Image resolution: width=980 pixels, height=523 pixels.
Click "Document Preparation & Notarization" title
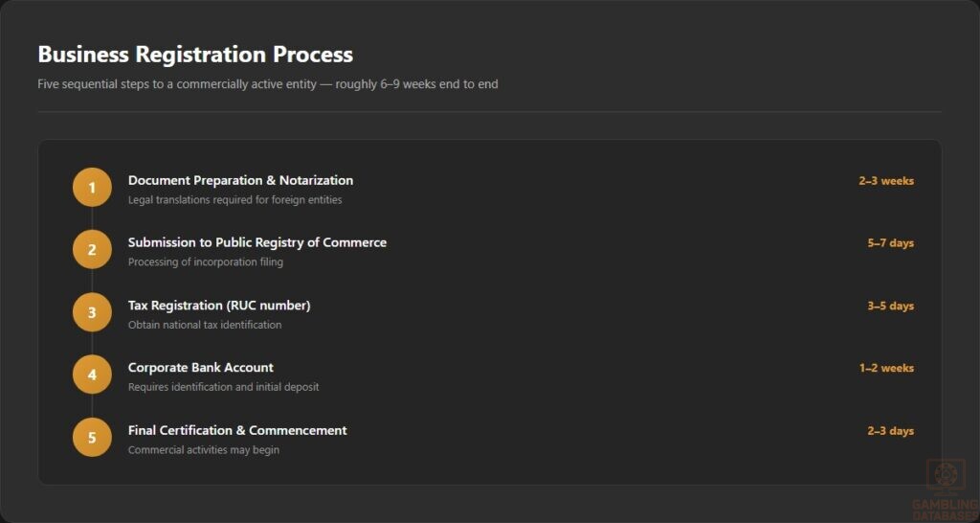coord(240,180)
